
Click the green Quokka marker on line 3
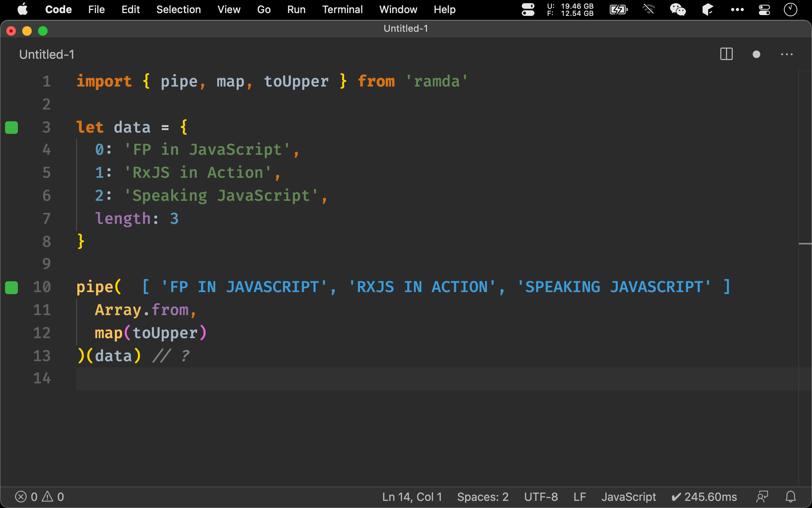click(11, 127)
